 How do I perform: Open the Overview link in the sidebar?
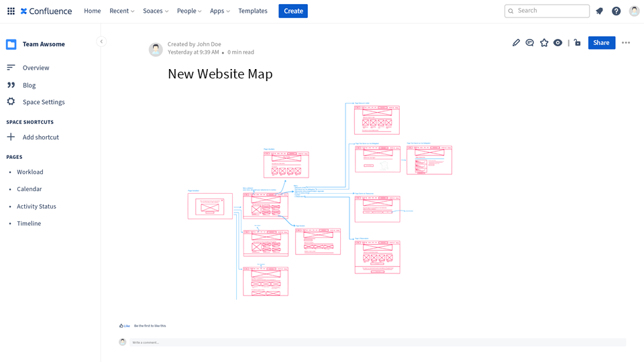(36, 68)
